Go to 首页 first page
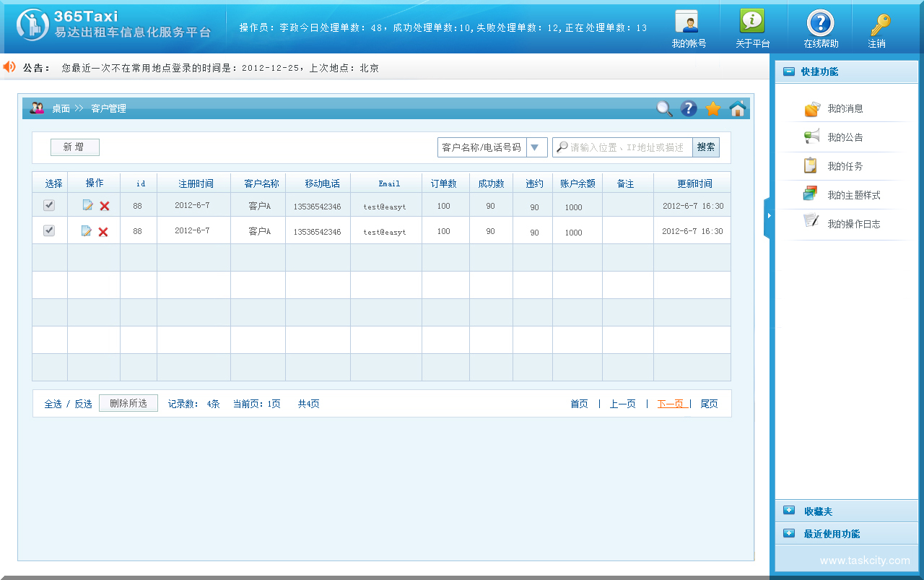Image resolution: width=924 pixels, height=580 pixels. tap(579, 404)
